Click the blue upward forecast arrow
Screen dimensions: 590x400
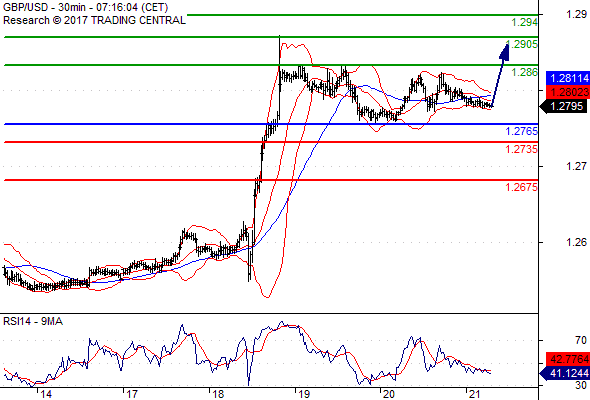click(500, 75)
